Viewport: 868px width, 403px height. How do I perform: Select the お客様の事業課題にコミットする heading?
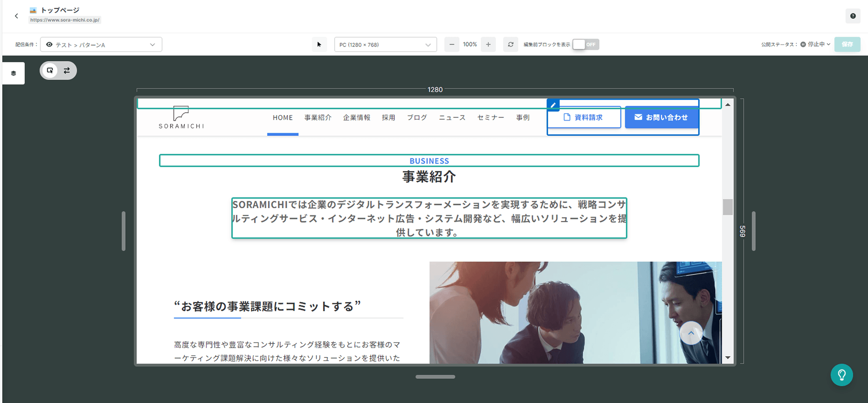pyautogui.click(x=267, y=306)
